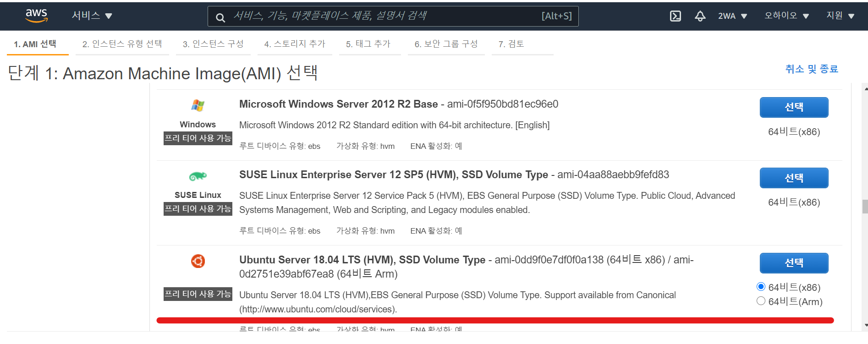Click the 프리 티어 사용 가능 badge under Windows

[x=198, y=138]
